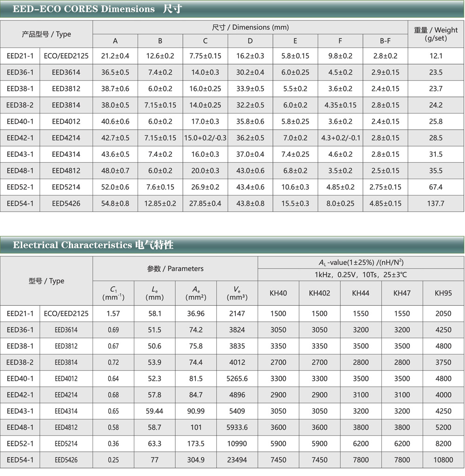Click value '4.3+0.2/-0.1' in column F
Image resolution: width=465 pixels, height=476 pixels.
click(x=341, y=138)
